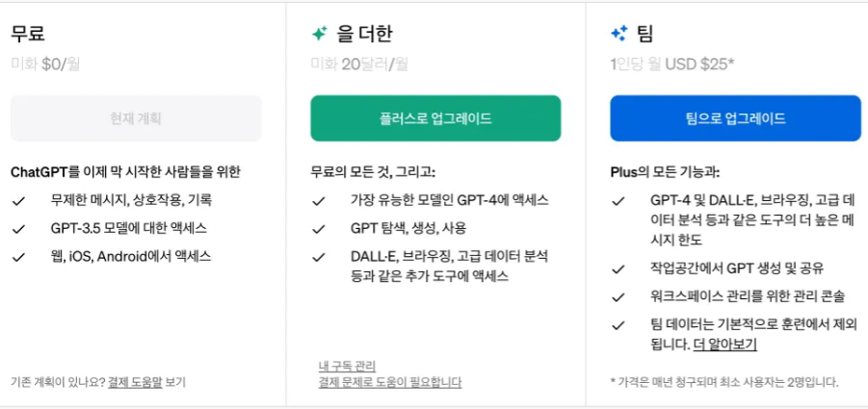
Task: Click the green sparkle icon beside 을 더한
Action: [x=319, y=34]
